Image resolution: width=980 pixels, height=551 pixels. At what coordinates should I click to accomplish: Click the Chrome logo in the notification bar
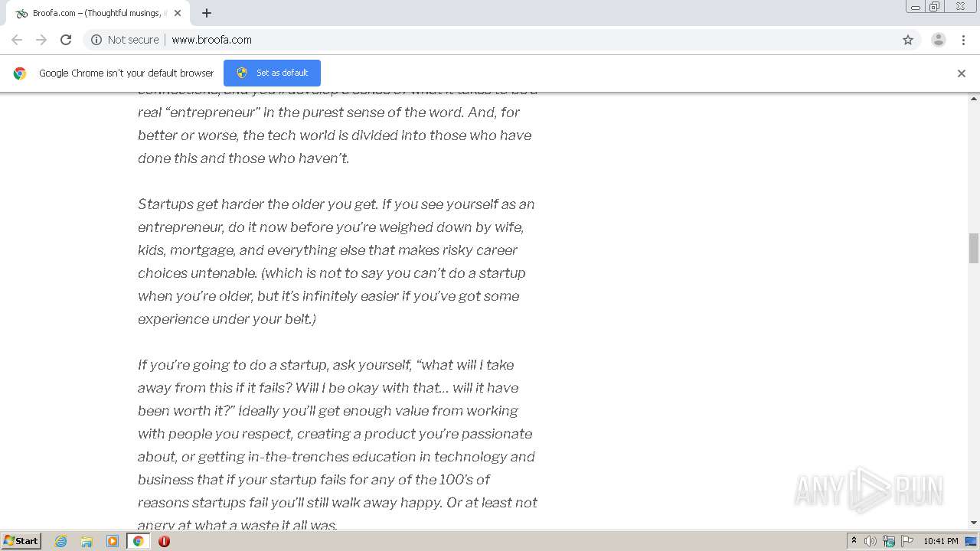point(20,73)
